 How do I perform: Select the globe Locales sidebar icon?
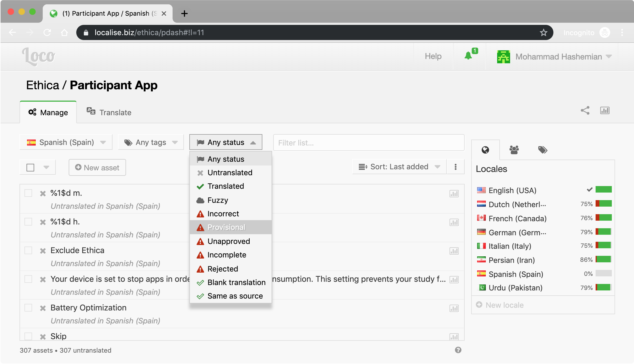tap(486, 150)
